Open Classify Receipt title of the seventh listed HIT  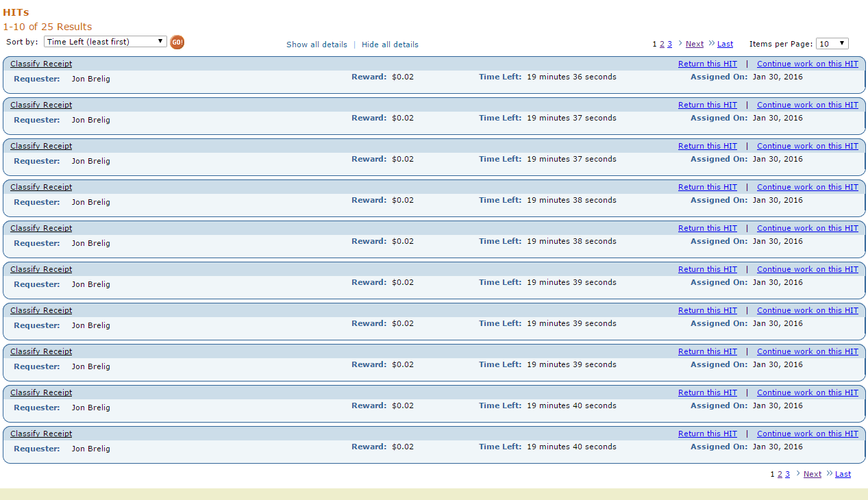[x=41, y=310]
